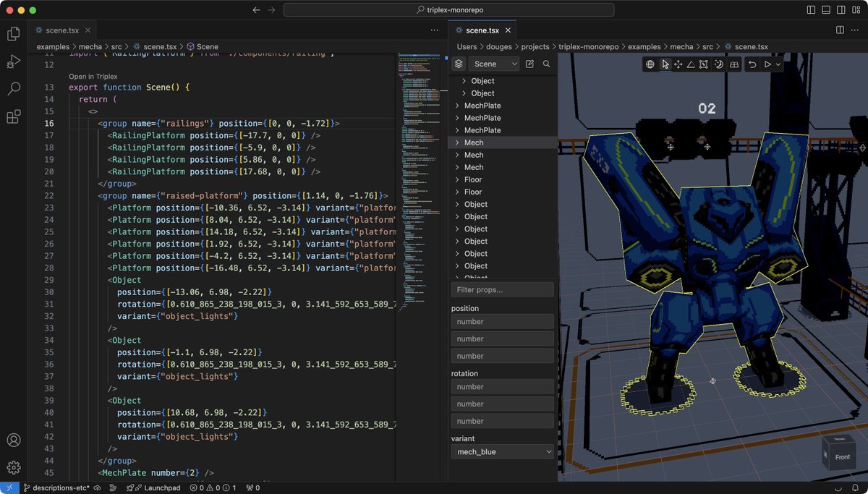The height and width of the screenshot is (494, 868).
Task: Open the remote window status bar button
Action: pyautogui.click(x=9, y=487)
